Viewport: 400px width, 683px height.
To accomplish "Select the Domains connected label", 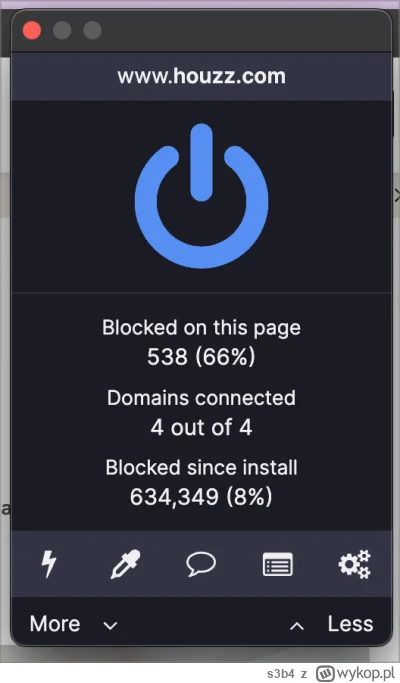I will pos(201,398).
